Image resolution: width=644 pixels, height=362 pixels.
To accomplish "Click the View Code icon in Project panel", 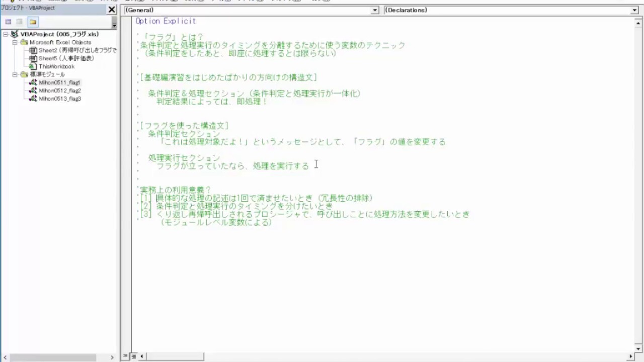I will tap(8, 22).
